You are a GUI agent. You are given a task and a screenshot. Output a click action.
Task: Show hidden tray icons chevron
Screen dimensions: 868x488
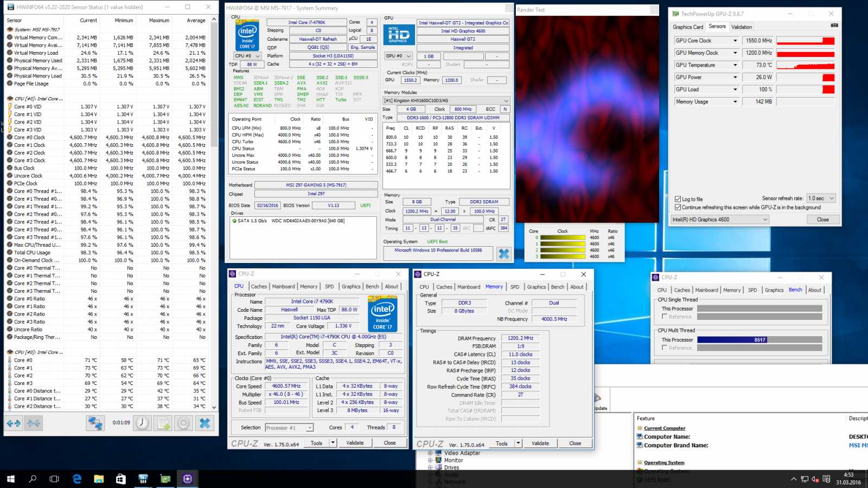click(794, 479)
